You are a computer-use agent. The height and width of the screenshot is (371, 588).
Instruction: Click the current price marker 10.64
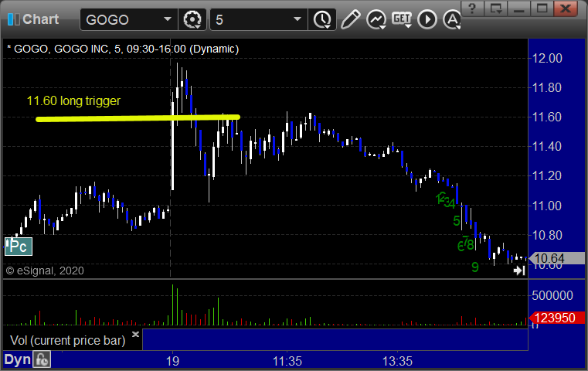click(556, 258)
